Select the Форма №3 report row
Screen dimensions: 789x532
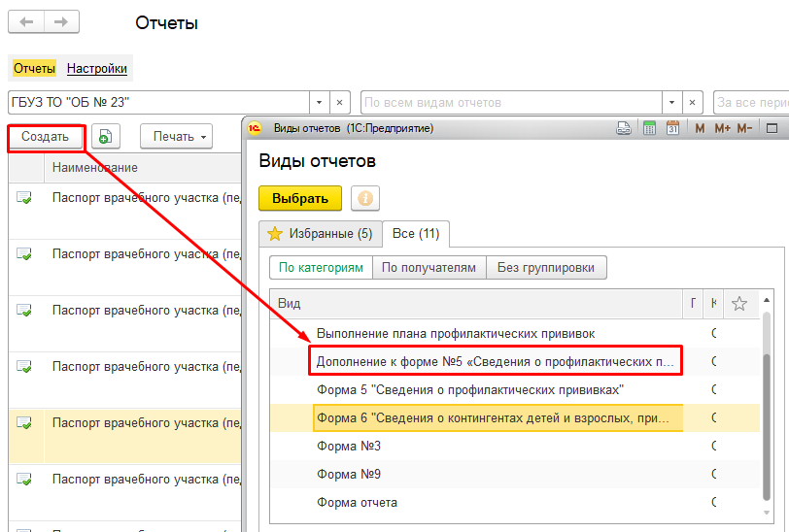pyautogui.click(x=349, y=446)
